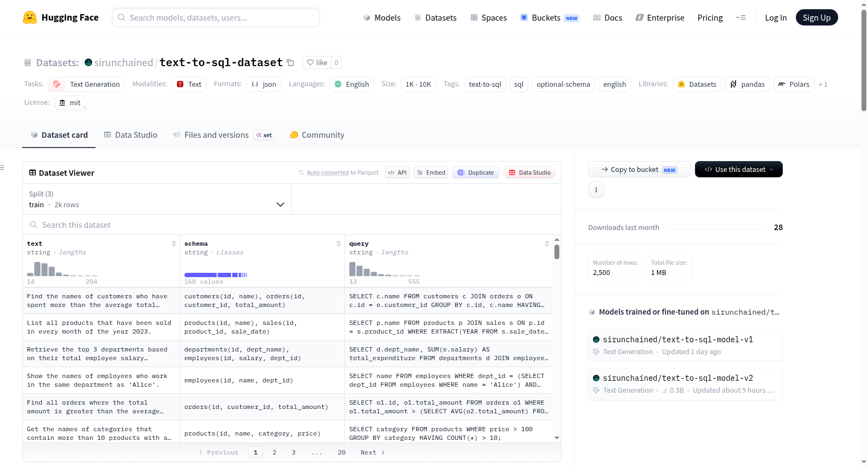The height and width of the screenshot is (467, 868).
Task: Open the Files and versions tab
Action: (224, 135)
